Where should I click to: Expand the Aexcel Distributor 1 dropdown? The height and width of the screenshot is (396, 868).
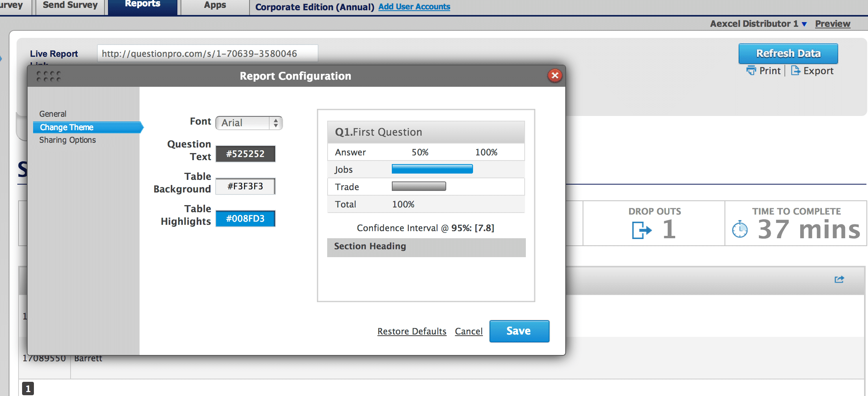pyautogui.click(x=804, y=24)
